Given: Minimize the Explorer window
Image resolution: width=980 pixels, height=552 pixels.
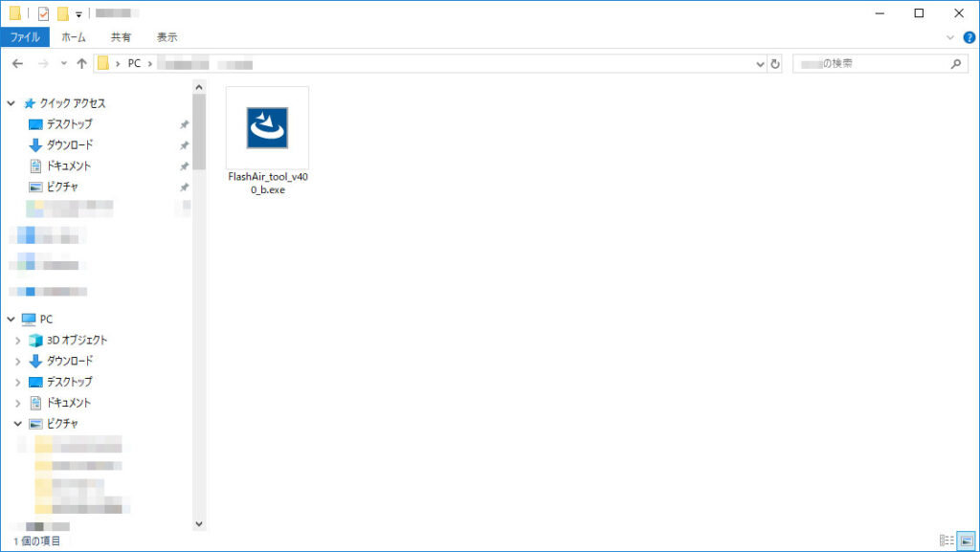Looking at the screenshot, I should click(880, 13).
